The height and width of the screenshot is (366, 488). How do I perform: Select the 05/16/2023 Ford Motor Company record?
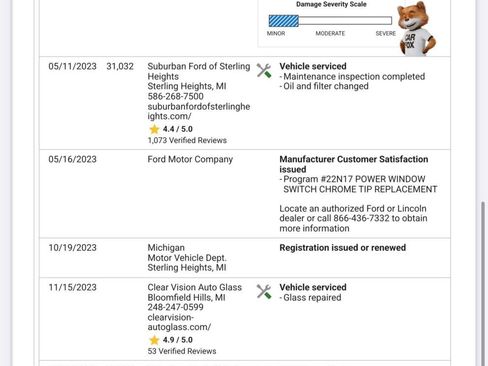(x=245, y=194)
